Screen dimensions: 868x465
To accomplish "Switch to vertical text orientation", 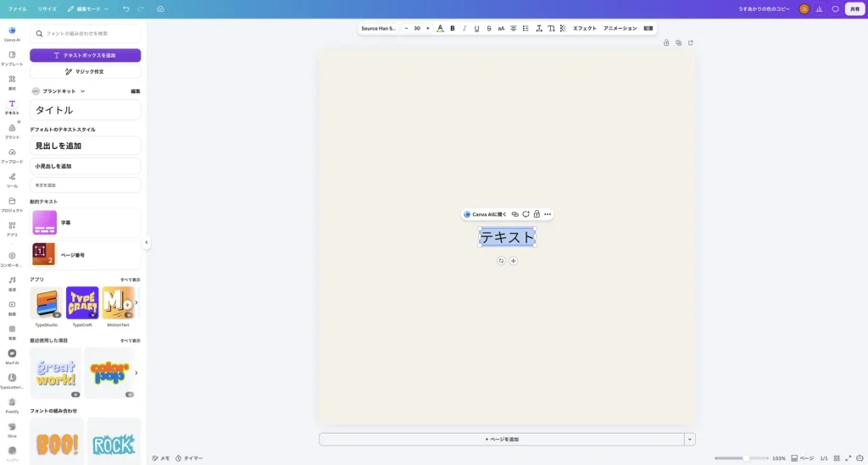I will [551, 28].
